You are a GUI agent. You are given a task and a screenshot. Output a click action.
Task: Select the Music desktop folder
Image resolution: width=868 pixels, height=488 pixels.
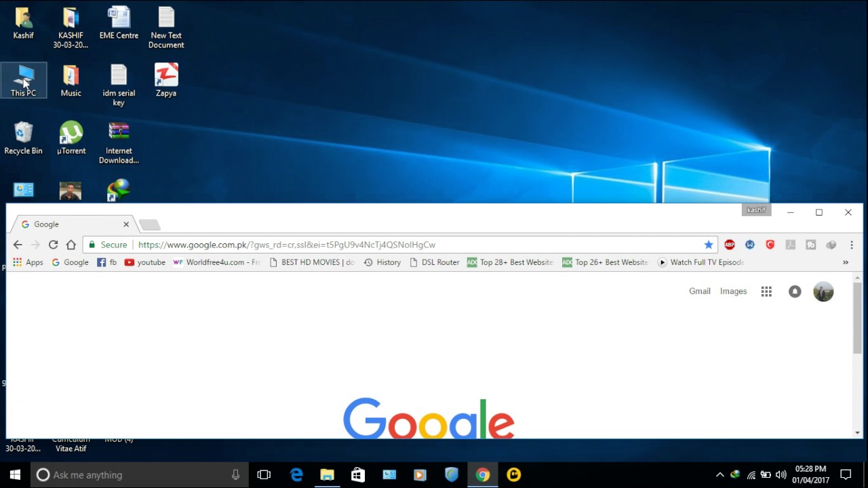coord(71,81)
